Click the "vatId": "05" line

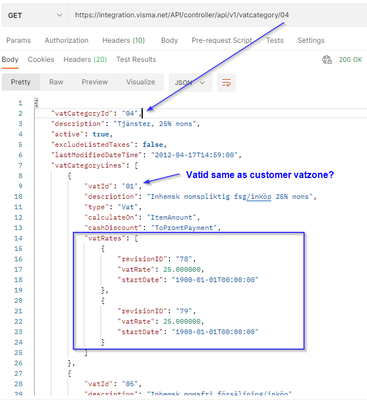[x=113, y=384]
